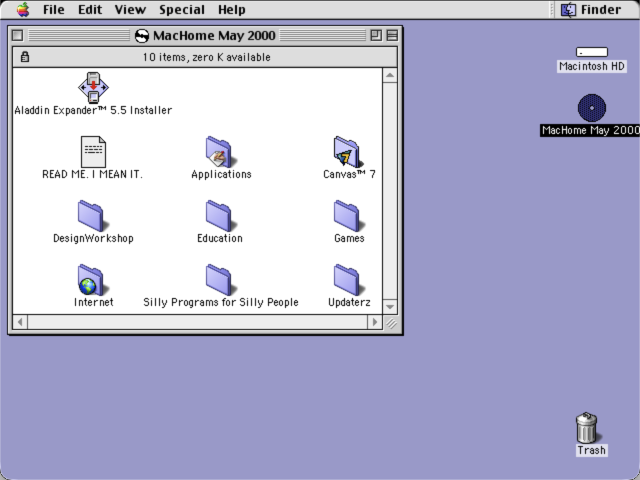Viewport: 640px width, 480px height.
Task: Click the disc icon in window title bar
Action: [x=142, y=36]
